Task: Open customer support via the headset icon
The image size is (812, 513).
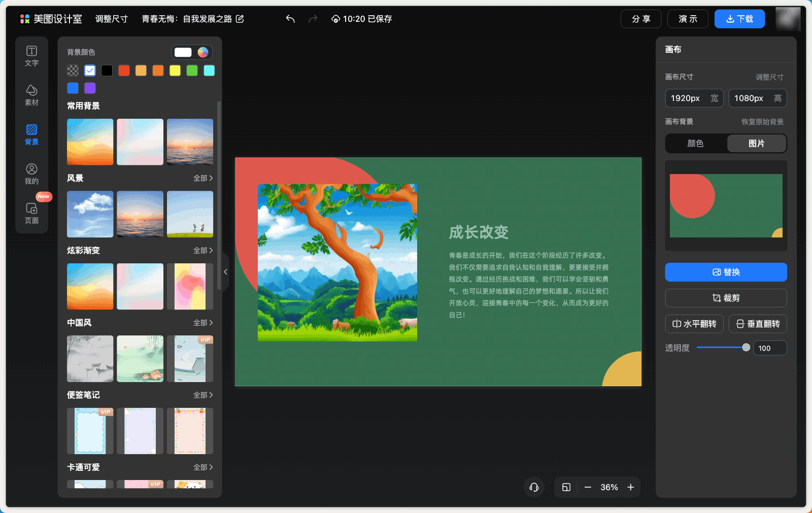Action: pyautogui.click(x=534, y=487)
